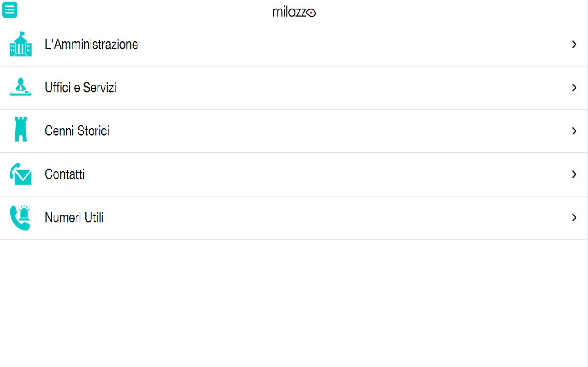Open the Uffici e Servizi entry
Screen dimensions: 588x367
click(80, 88)
